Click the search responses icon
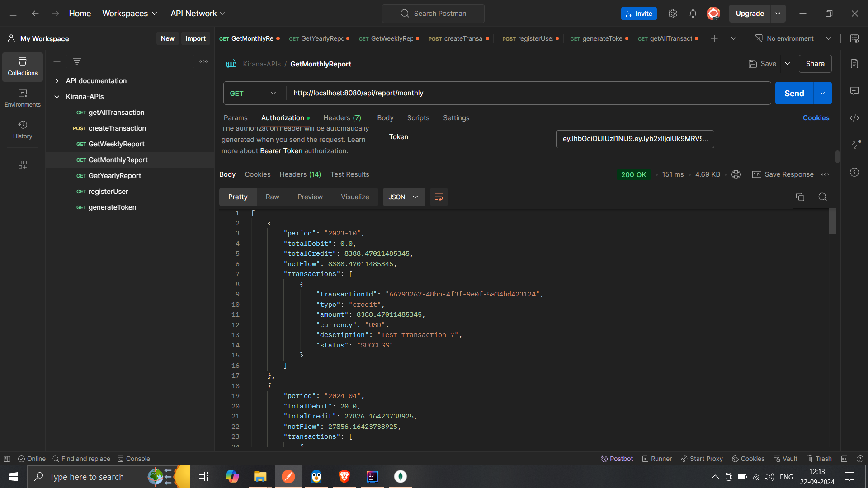Screen dimensions: 868x488 coord(823,197)
